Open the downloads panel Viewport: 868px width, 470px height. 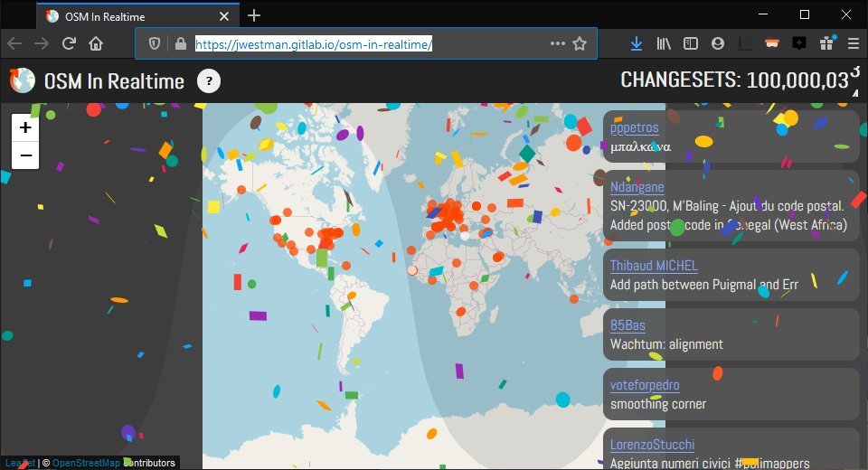tap(637, 43)
